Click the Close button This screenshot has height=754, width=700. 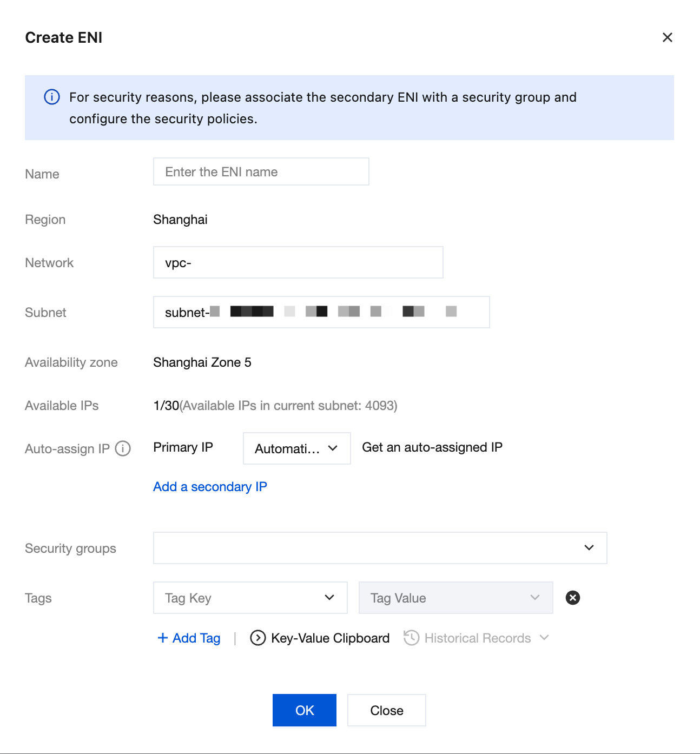(x=386, y=710)
